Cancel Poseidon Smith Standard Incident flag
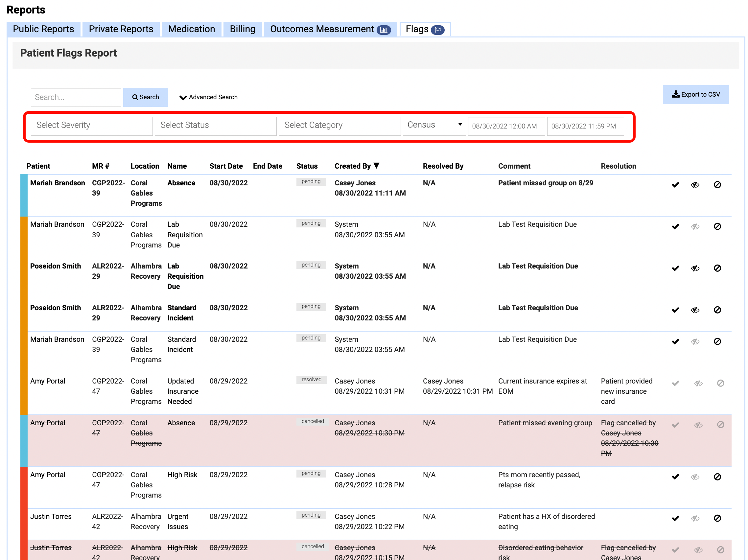Image resolution: width=748 pixels, height=560 pixels. pyautogui.click(x=717, y=310)
